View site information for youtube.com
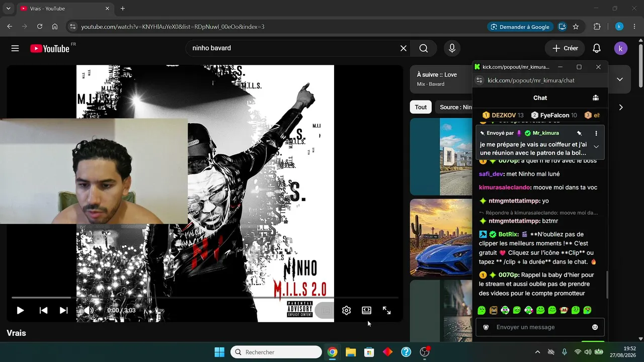The width and height of the screenshot is (644, 362). [72, 27]
